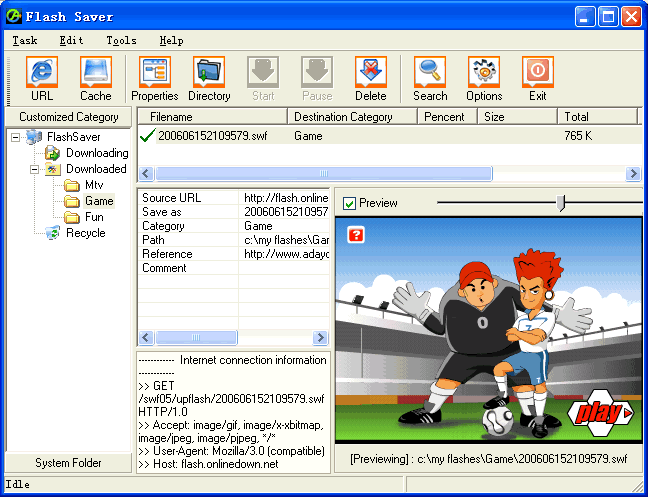This screenshot has width=648, height=497.
Task: Open the Tools menu
Action: 121,41
